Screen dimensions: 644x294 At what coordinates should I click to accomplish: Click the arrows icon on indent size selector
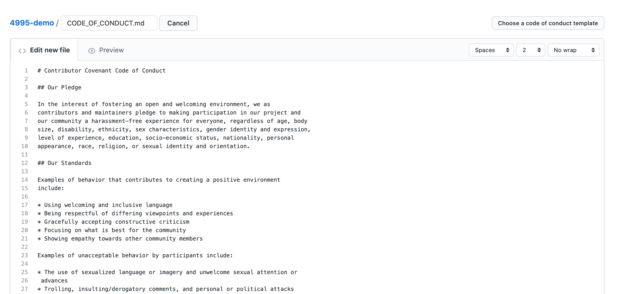point(539,50)
